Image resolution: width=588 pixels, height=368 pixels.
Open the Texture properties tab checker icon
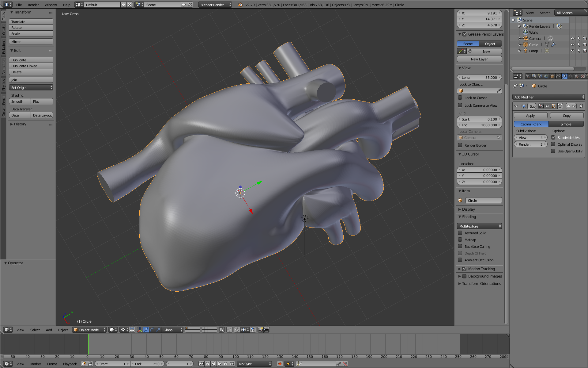tap(583, 76)
